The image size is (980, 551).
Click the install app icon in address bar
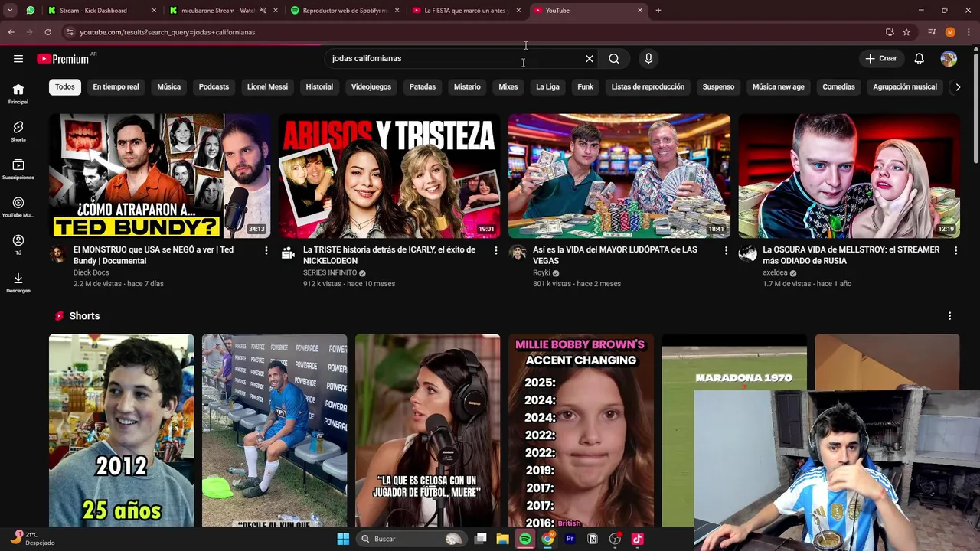click(x=890, y=32)
